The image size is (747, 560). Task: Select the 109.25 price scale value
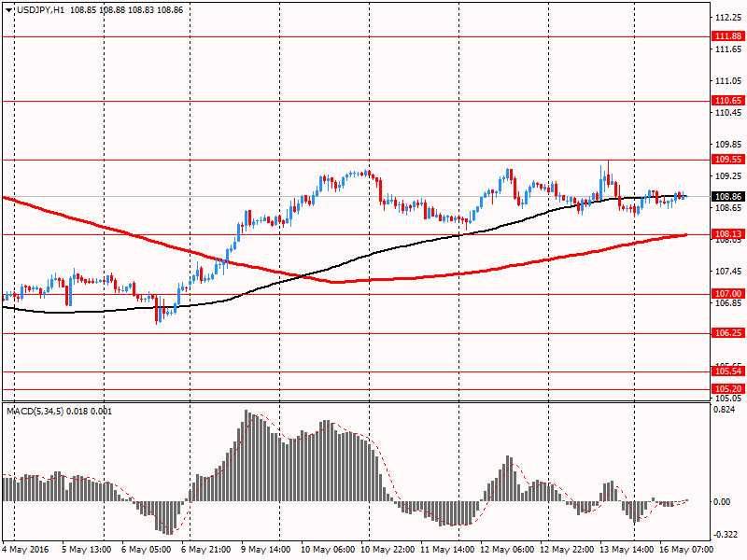pyautogui.click(x=728, y=175)
